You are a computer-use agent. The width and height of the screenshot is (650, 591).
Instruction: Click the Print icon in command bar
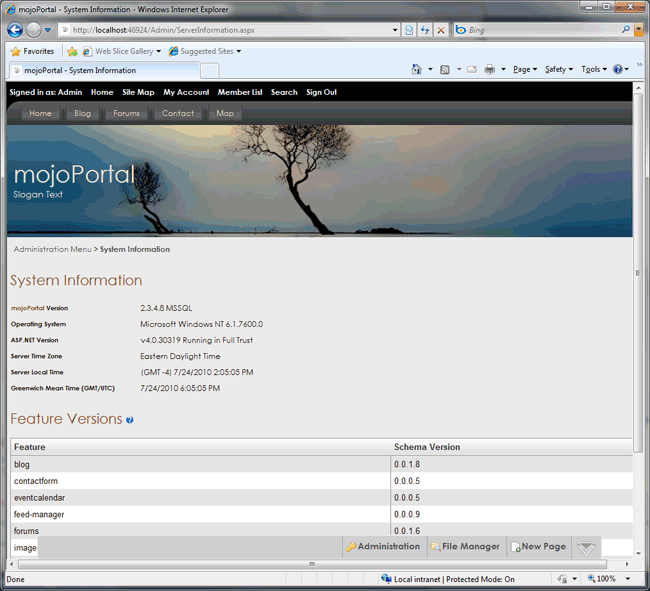click(x=490, y=70)
